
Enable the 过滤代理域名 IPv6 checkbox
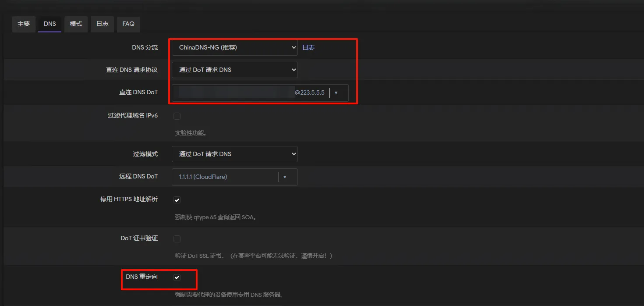(x=177, y=116)
